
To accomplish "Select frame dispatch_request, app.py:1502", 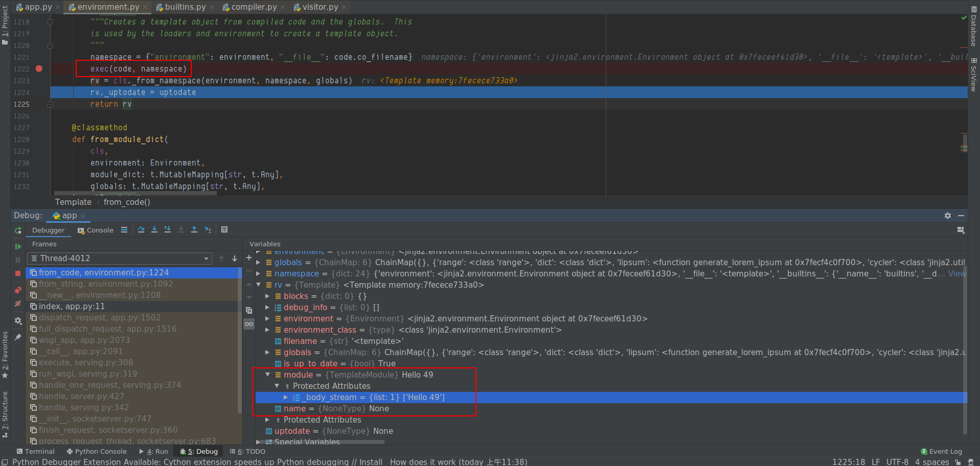I will coord(132,317).
